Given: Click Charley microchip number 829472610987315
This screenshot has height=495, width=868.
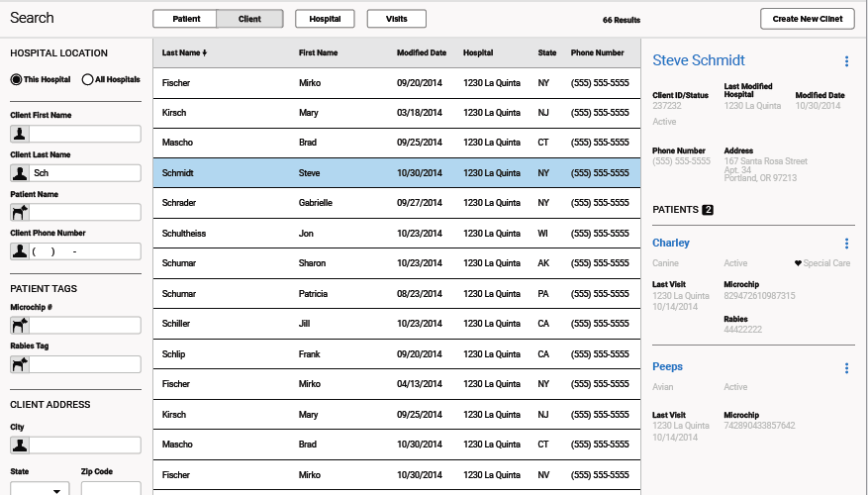Looking at the screenshot, I should pos(759,296).
